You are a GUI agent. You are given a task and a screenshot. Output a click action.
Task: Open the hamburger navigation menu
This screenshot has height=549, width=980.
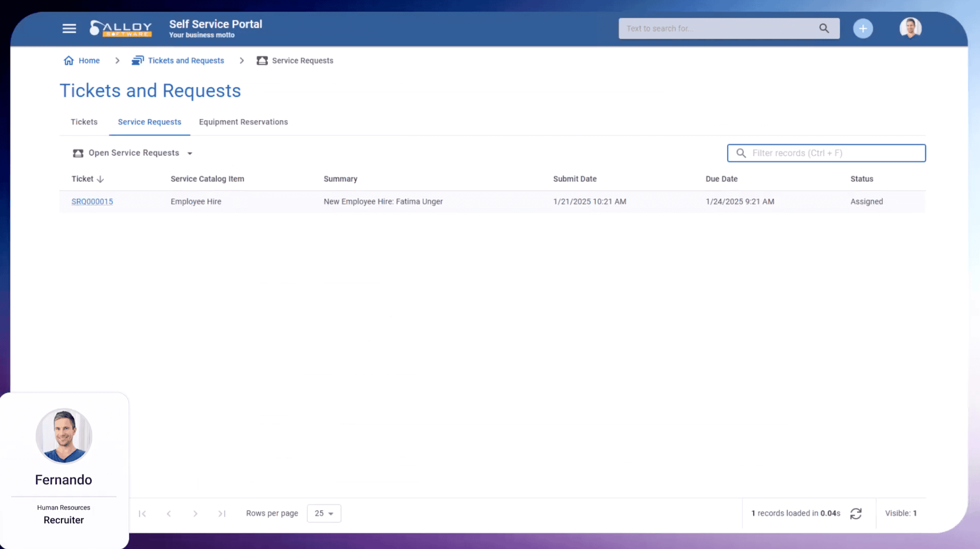(x=69, y=29)
